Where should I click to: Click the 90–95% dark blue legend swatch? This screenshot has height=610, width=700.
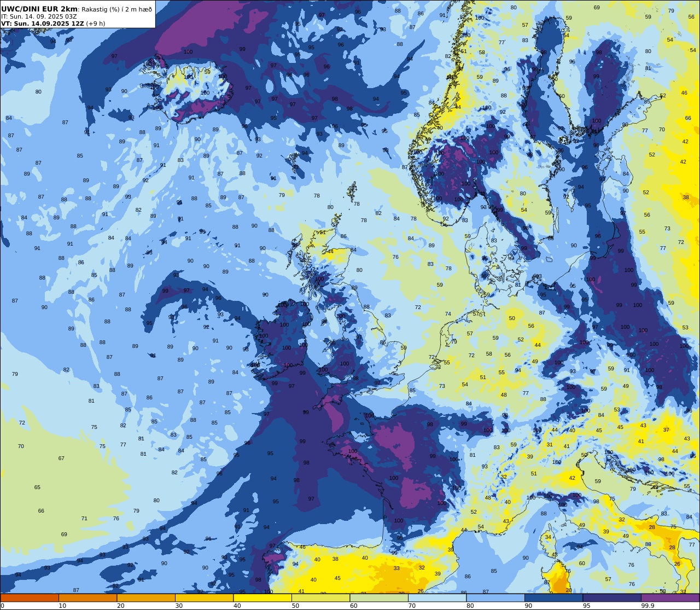tap(553, 597)
